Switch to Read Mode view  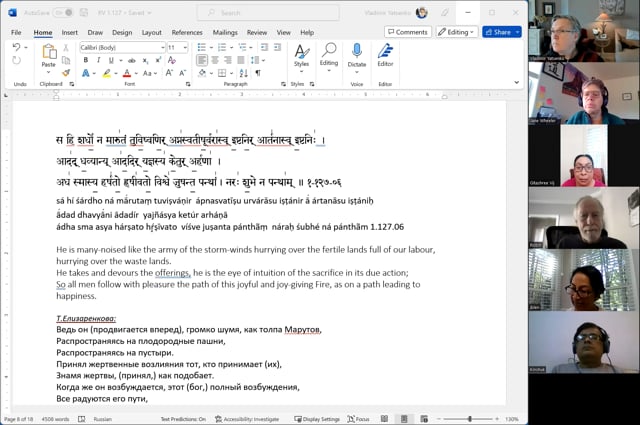click(384, 419)
